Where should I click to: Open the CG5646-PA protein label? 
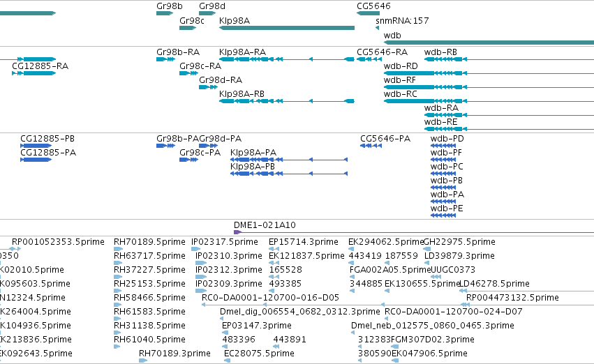click(385, 139)
